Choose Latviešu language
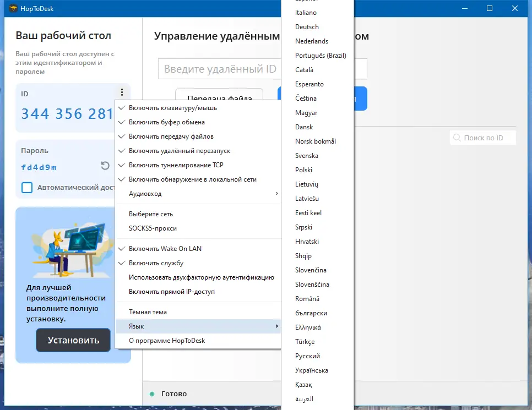The height and width of the screenshot is (410, 532). 318,198
